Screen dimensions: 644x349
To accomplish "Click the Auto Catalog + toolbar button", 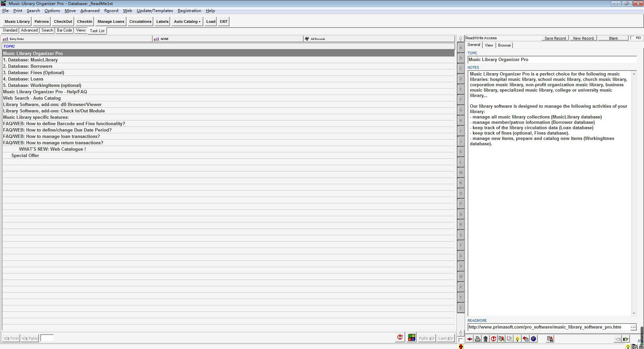I will [x=187, y=21].
